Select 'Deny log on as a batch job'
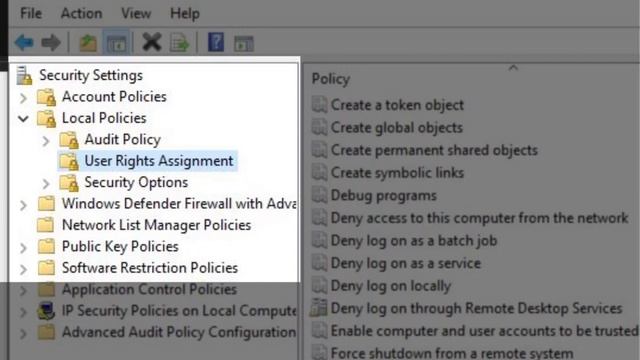Screen dimensions: 640x360 414,241
